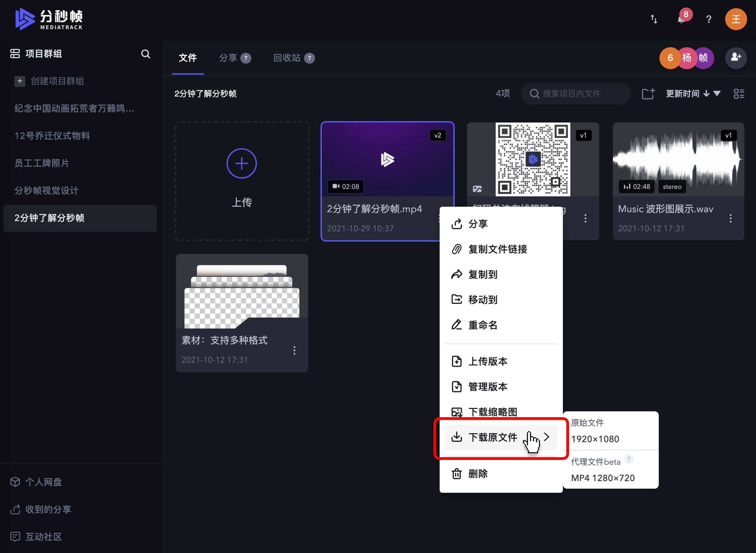
Task: Click the 搜索项目内文件 search field
Action: point(575,93)
